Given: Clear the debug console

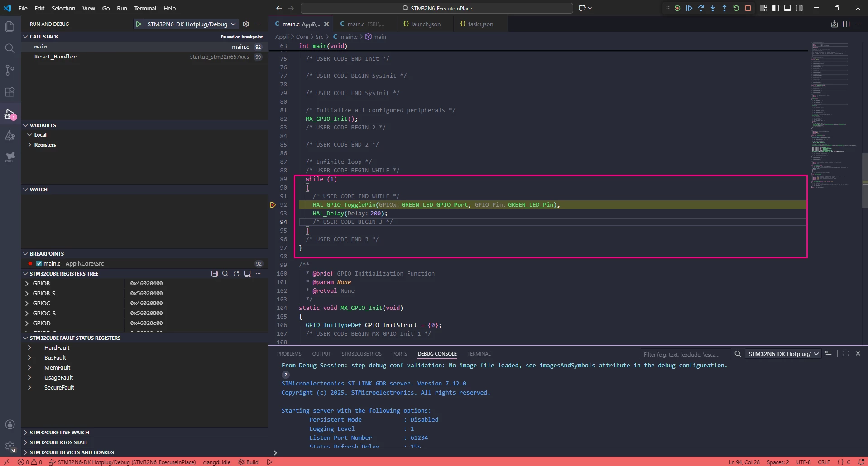Looking at the screenshot, I should pyautogui.click(x=829, y=354).
